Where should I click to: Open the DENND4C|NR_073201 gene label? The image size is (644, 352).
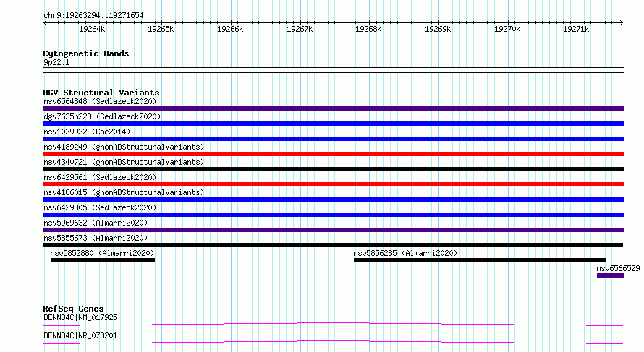80,335
